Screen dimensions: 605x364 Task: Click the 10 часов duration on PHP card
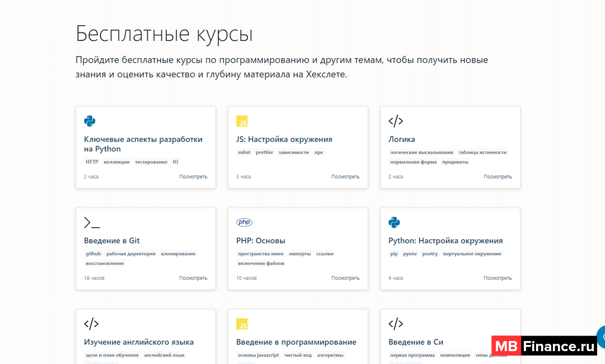coord(246,278)
